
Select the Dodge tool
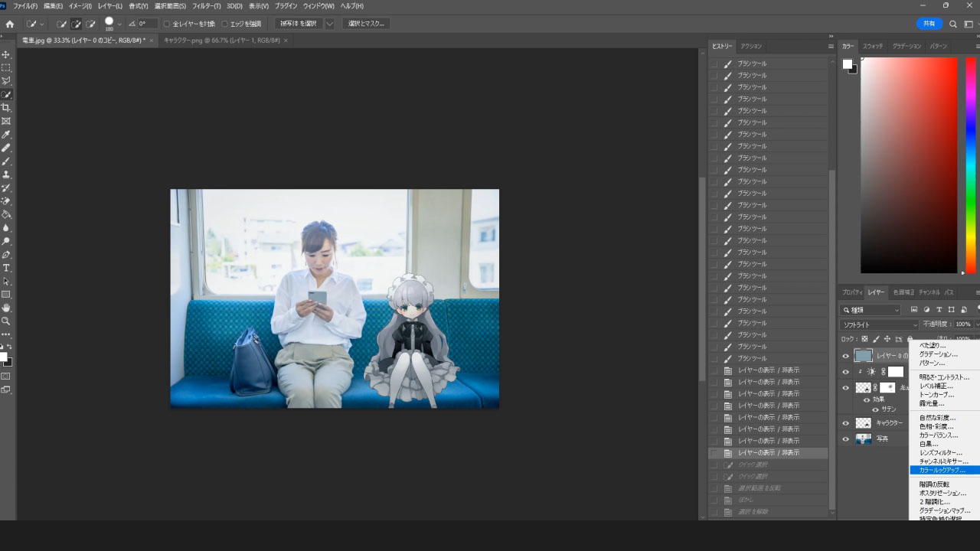click(x=6, y=241)
